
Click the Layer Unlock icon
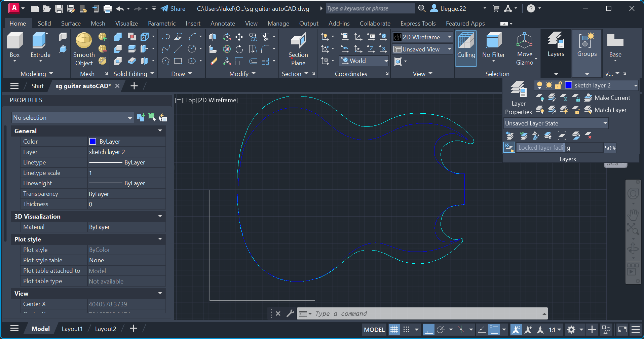coord(576,110)
